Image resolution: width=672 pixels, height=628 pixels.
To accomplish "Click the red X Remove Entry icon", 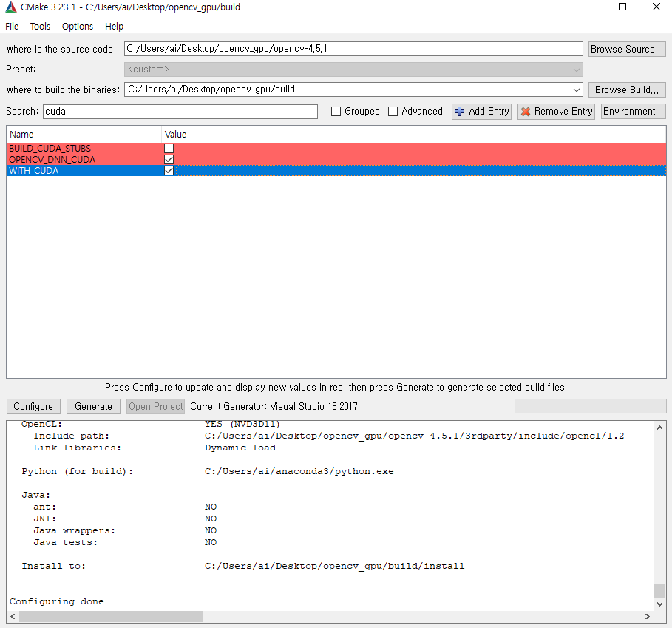I will tap(526, 112).
